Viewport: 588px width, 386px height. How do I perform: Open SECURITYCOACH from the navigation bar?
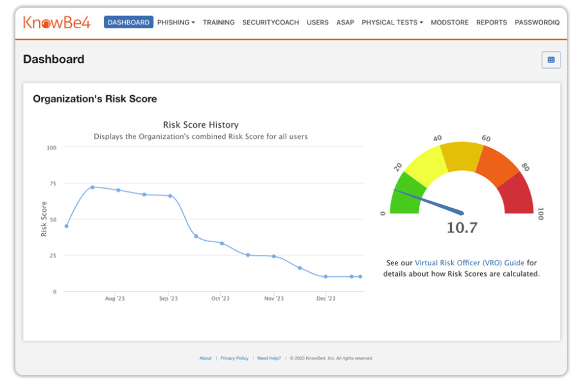tap(270, 22)
